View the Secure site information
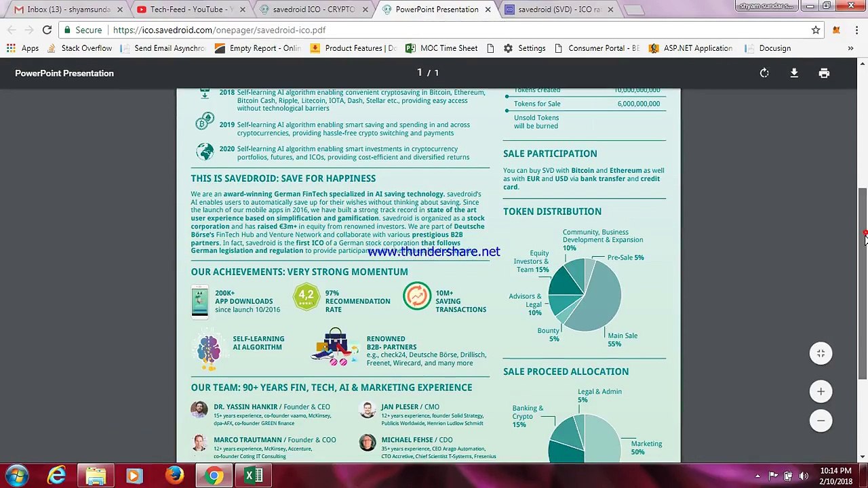Screen dimensions: 868x488 (83, 30)
